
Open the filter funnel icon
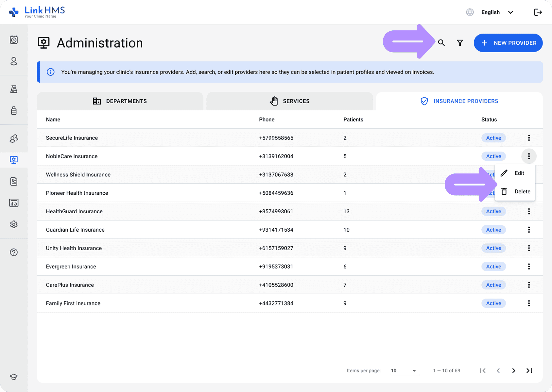460,43
